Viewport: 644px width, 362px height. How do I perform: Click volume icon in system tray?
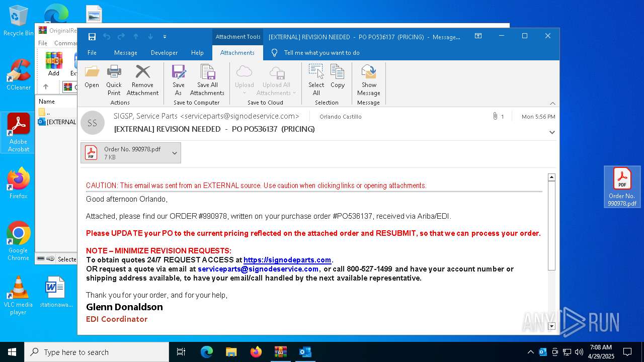579,352
